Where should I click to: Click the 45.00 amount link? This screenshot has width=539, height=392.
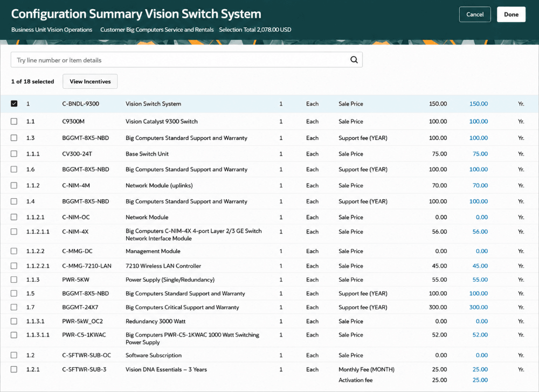pyautogui.click(x=480, y=265)
